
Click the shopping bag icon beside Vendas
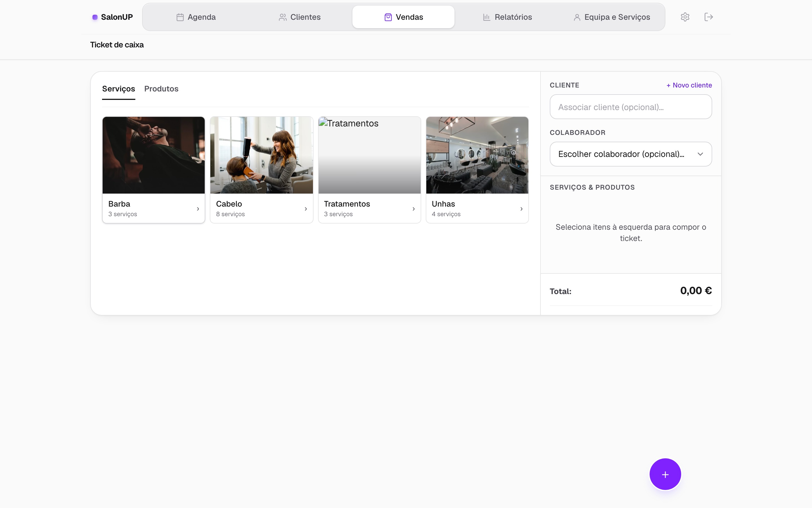coord(388,17)
